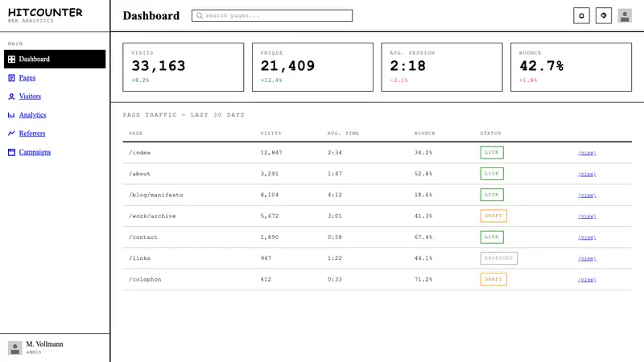Click the 3,291 visits value

coord(270,174)
